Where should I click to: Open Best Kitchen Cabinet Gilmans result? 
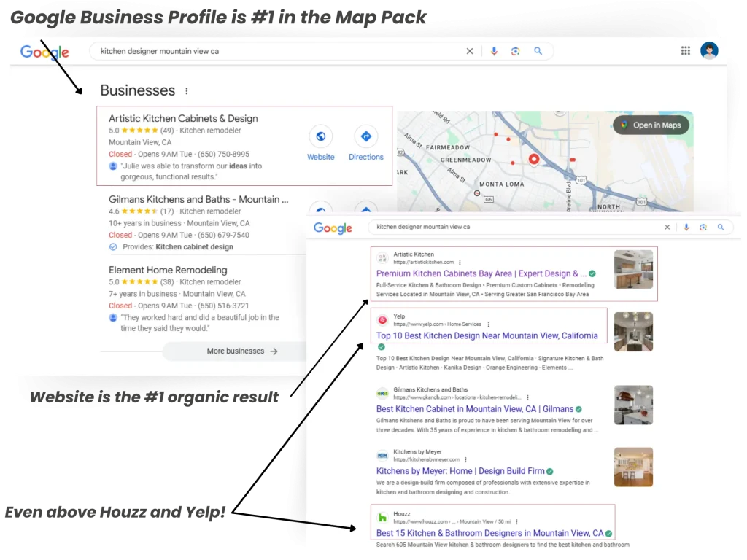tap(474, 409)
